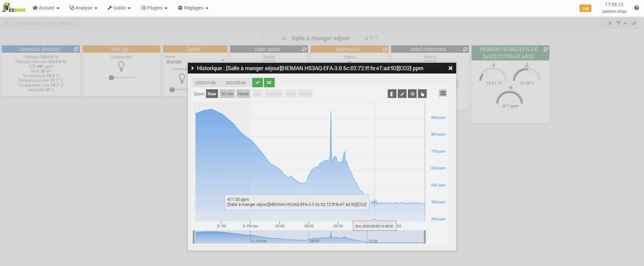The image size is (644, 266).
Task: Open the Analyse menu
Action: click(83, 8)
